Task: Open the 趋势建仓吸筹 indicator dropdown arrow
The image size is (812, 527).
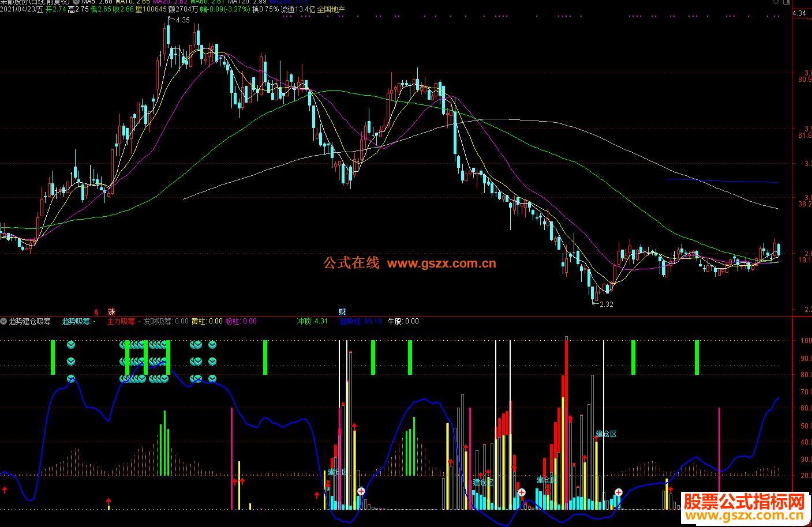Action: click(4, 321)
